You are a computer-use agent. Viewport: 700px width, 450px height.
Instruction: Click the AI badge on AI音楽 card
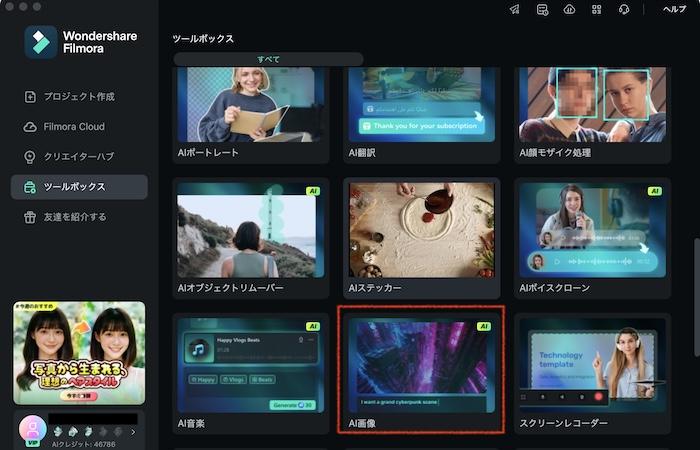coord(313,326)
